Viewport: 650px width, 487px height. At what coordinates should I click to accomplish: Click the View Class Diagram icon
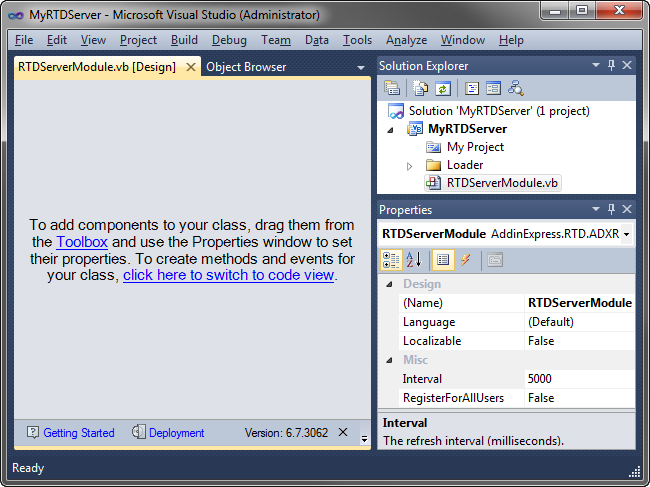(x=516, y=88)
